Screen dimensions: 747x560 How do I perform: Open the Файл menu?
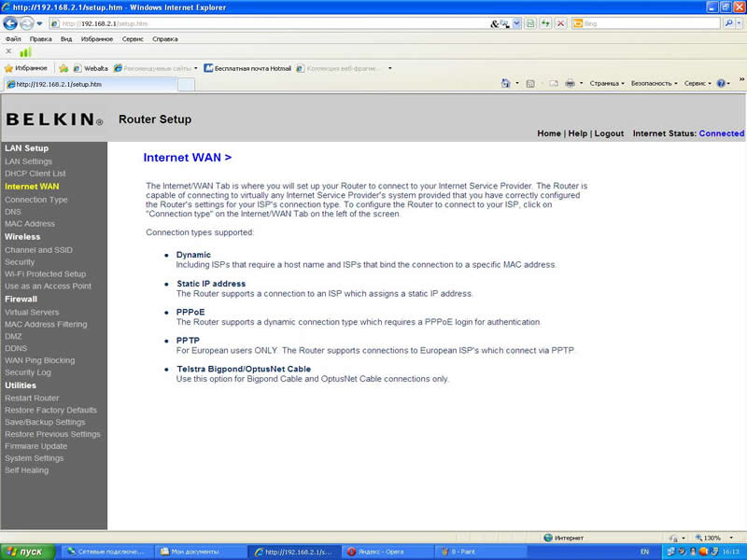[x=13, y=39]
